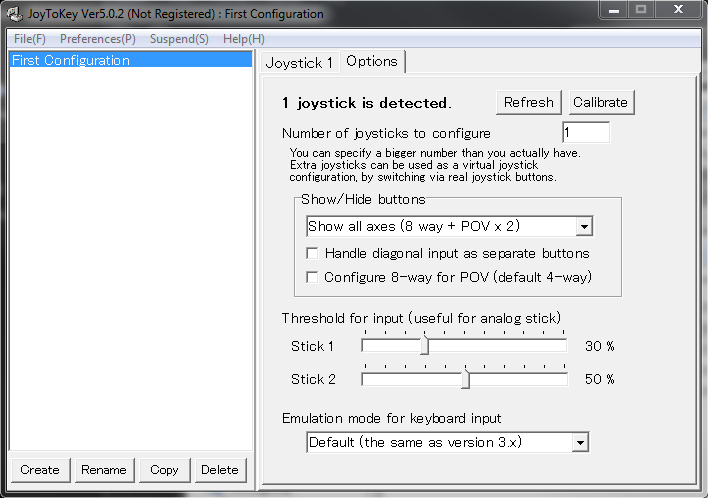The height and width of the screenshot is (498, 708).
Task: Click the Stick 2 threshold slider handle
Action: coord(466,379)
